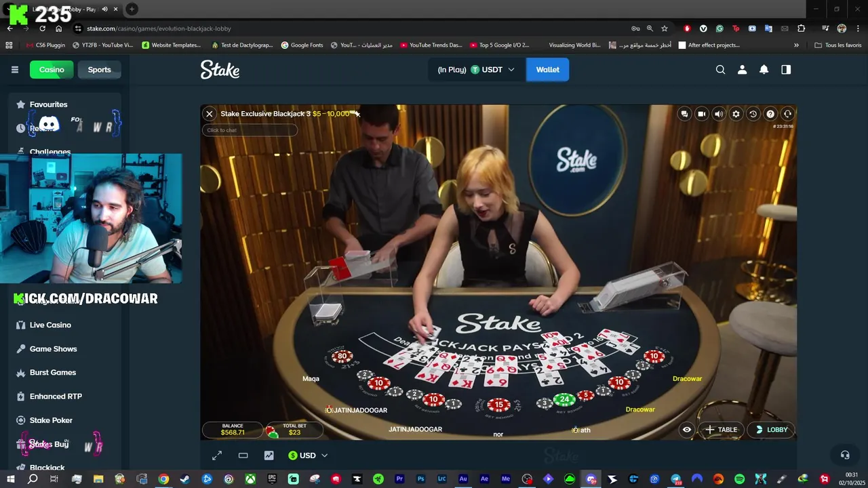Viewport: 868px width, 488px height.
Task: Switch to the Sports tab
Action: pos(99,70)
